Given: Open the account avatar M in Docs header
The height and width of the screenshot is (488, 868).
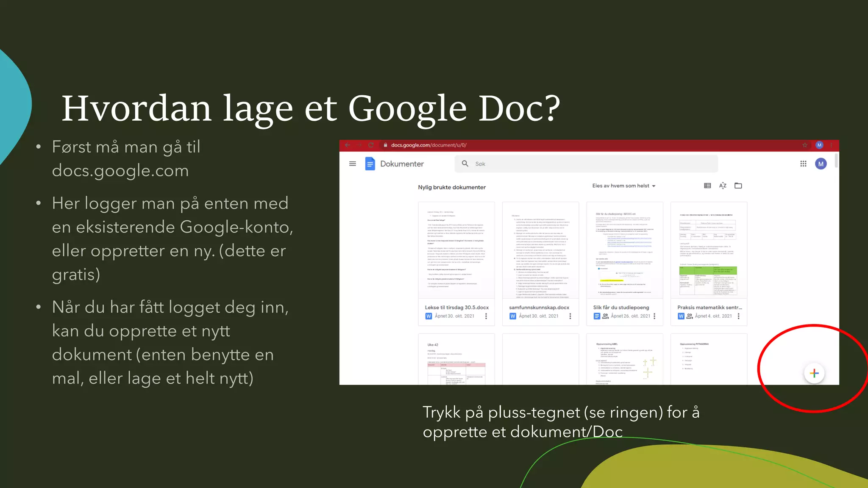Looking at the screenshot, I should 821,164.
